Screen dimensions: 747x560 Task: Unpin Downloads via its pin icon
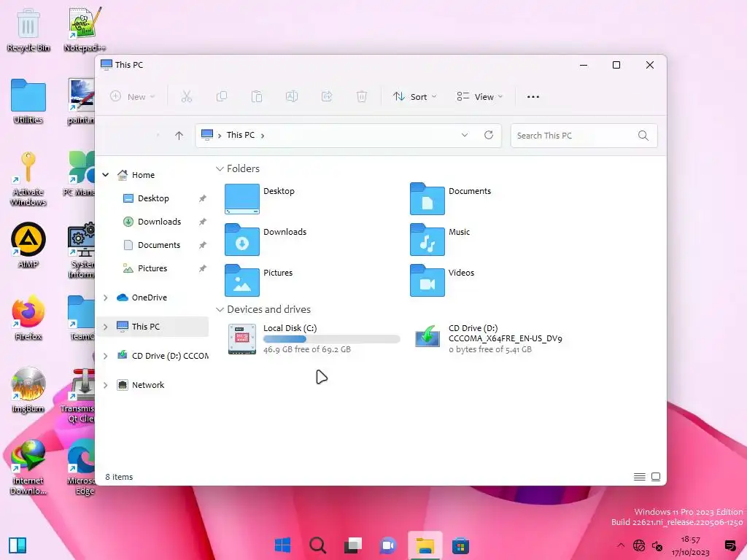tap(203, 222)
